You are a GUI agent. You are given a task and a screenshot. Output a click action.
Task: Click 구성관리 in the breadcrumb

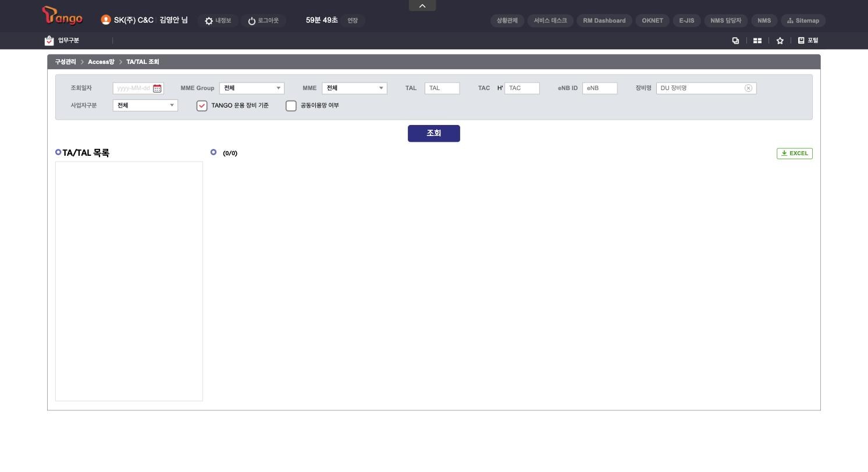(x=65, y=62)
